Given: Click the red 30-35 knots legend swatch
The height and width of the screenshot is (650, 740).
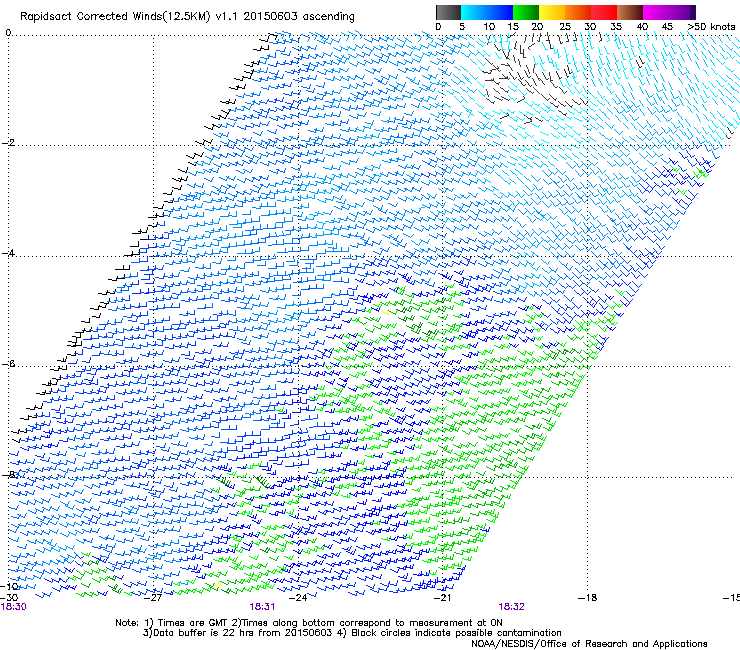Looking at the screenshot, I should [x=604, y=12].
